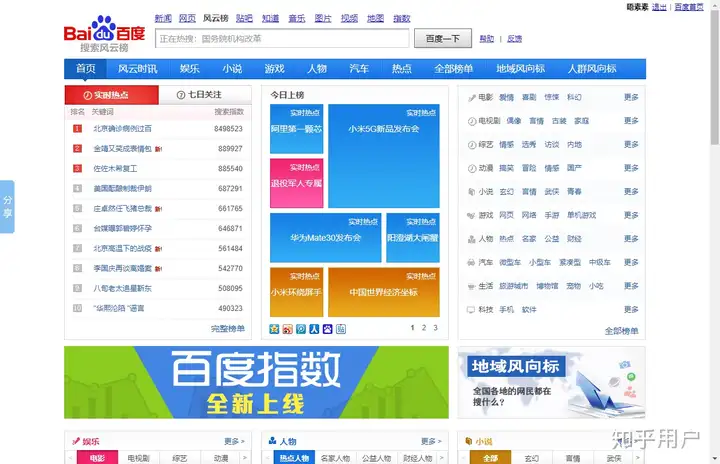Click the 动漫 category icon
The image size is (720, 464).
(x=472, y=168)
